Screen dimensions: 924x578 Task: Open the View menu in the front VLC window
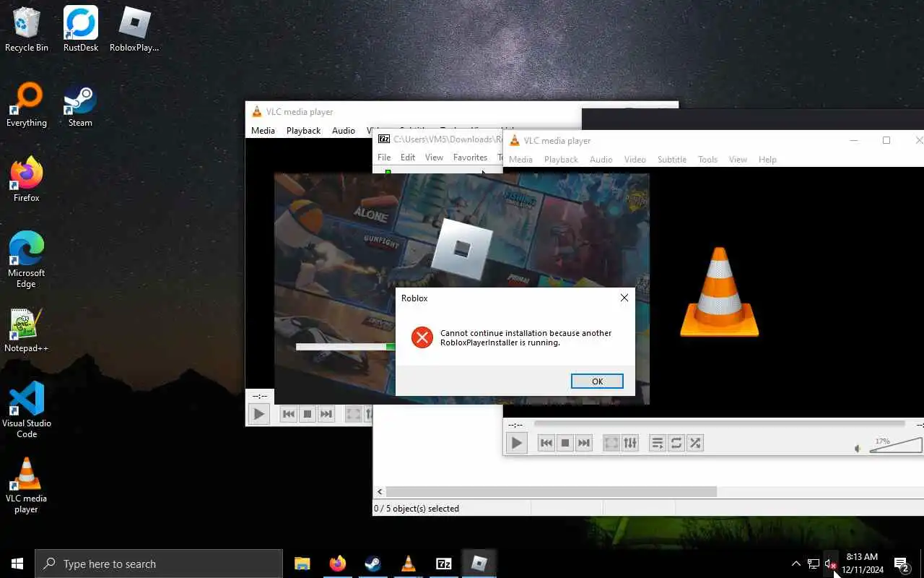pos(738,160)
